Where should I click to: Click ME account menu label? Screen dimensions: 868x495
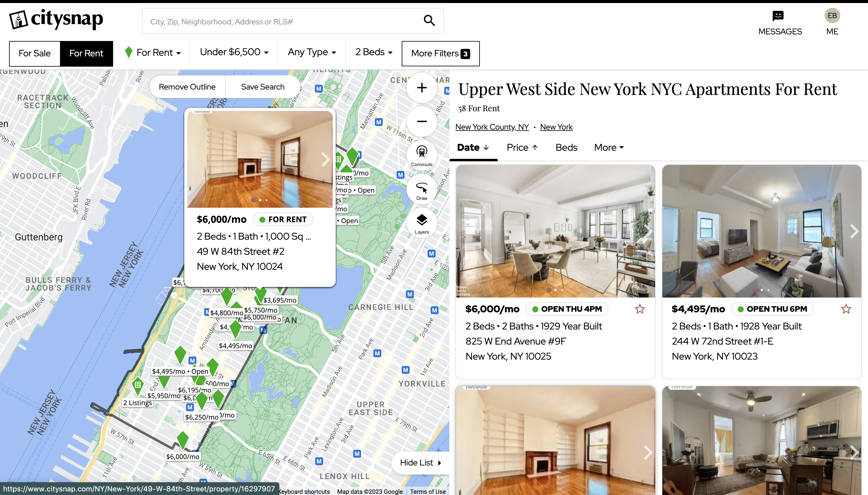(x=832, y=32)
